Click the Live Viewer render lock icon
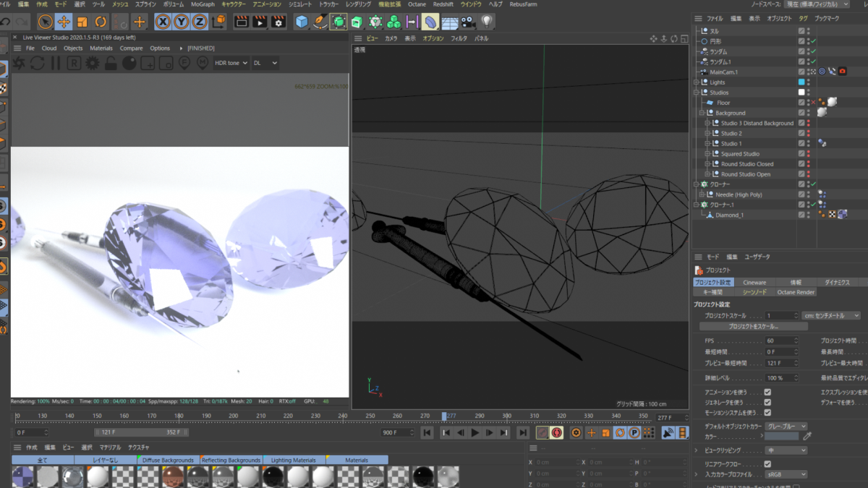 [x=111, y=64]
